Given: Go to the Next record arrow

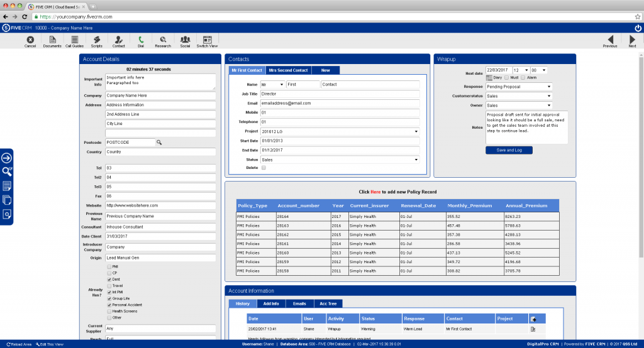Looking at the screenshot, I should (632, 41).
